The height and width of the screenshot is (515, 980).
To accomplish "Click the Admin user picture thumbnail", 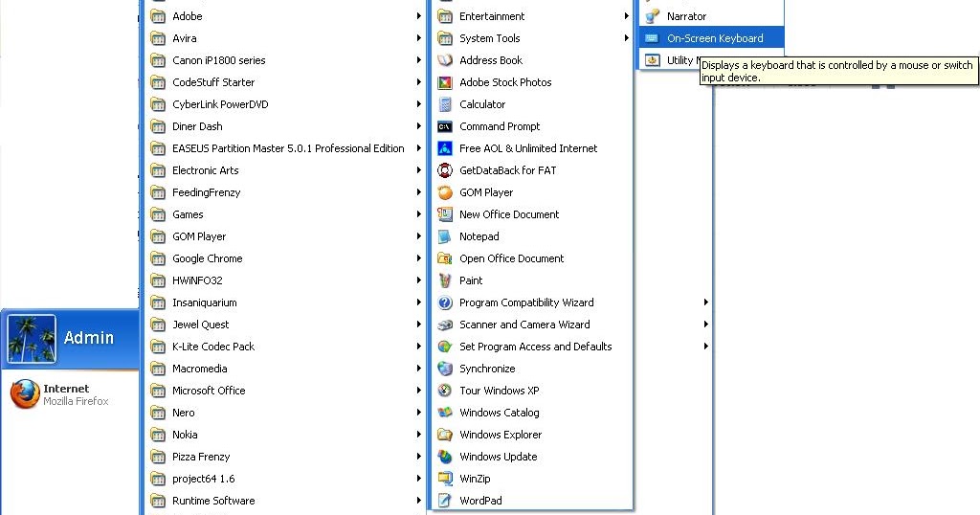I will click(32, 338).
